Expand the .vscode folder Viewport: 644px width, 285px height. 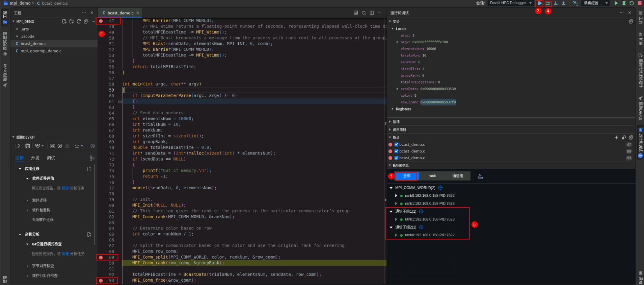click(17, 36)
